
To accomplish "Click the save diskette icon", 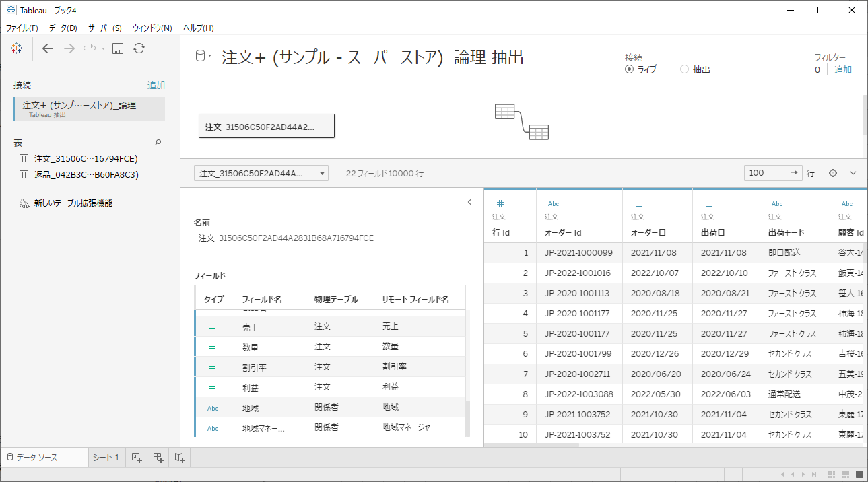I will [118, 48].
